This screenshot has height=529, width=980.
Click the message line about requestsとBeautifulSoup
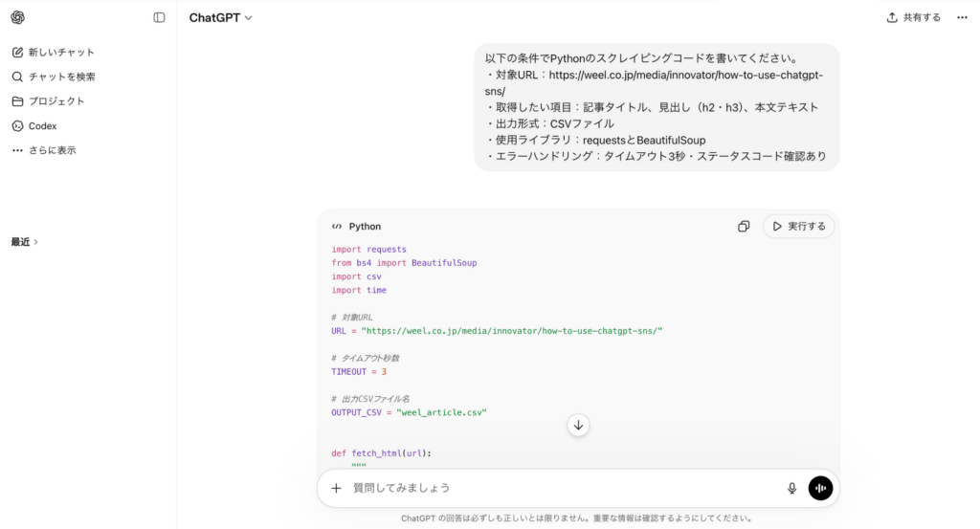coord(595,140)
